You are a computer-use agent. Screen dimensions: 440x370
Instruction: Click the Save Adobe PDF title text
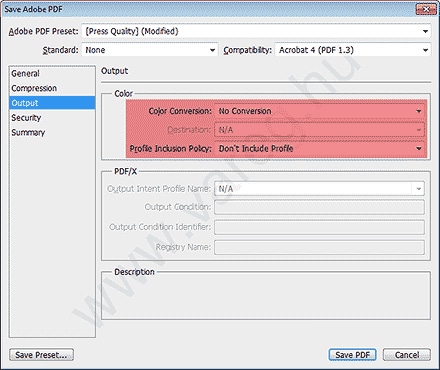tap(33, 9)
